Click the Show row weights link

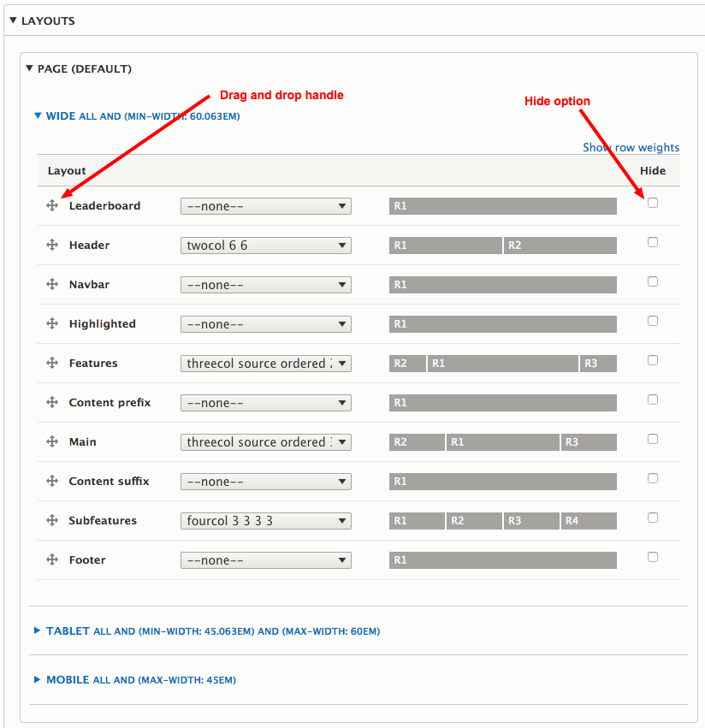point(631,148)
